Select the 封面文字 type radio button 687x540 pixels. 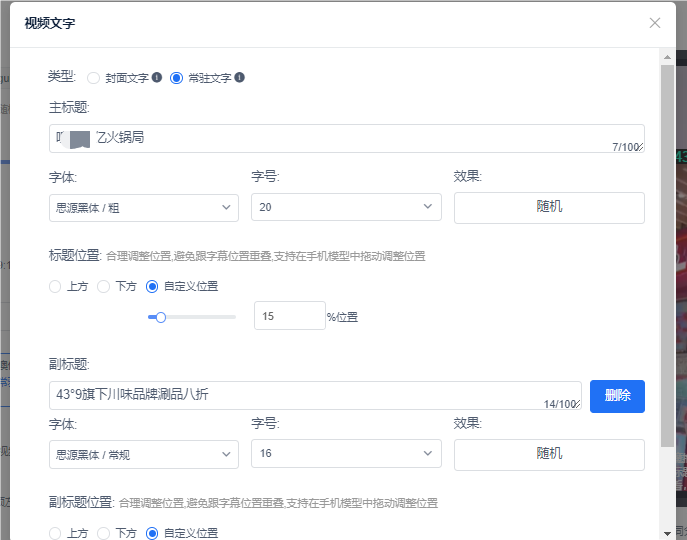(x=94, y=78)
